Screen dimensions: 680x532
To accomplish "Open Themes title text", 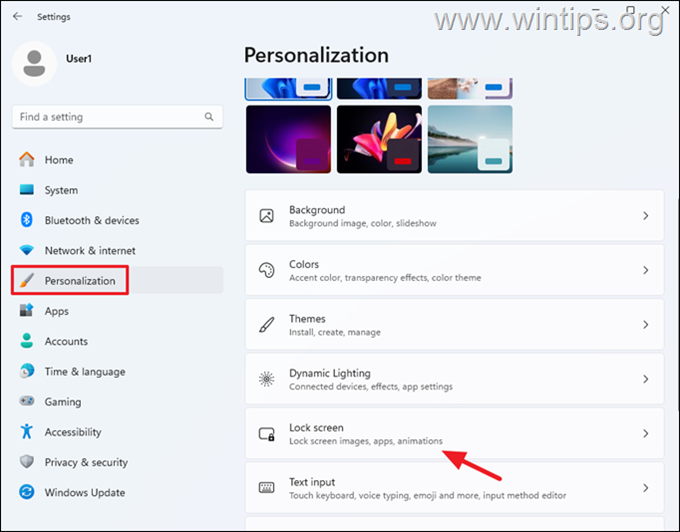I will tap(307, 319).
